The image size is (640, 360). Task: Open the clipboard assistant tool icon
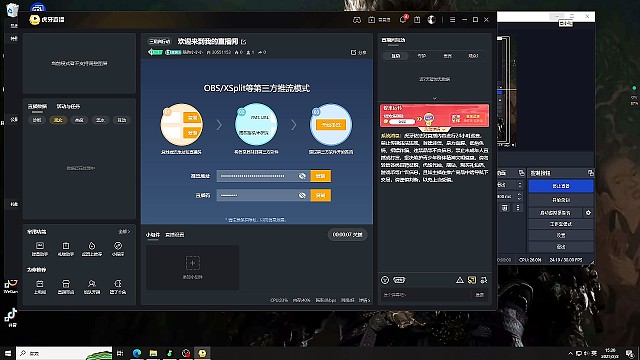[66, 248]
